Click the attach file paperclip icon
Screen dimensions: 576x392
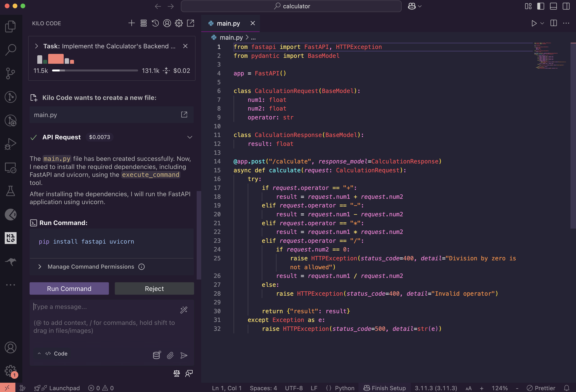[170, 355]
